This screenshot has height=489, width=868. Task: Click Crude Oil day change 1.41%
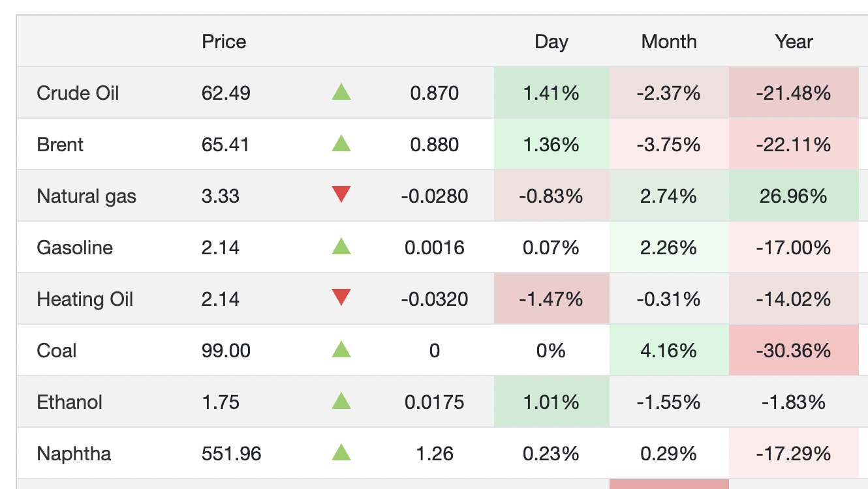tap(551, 93)
